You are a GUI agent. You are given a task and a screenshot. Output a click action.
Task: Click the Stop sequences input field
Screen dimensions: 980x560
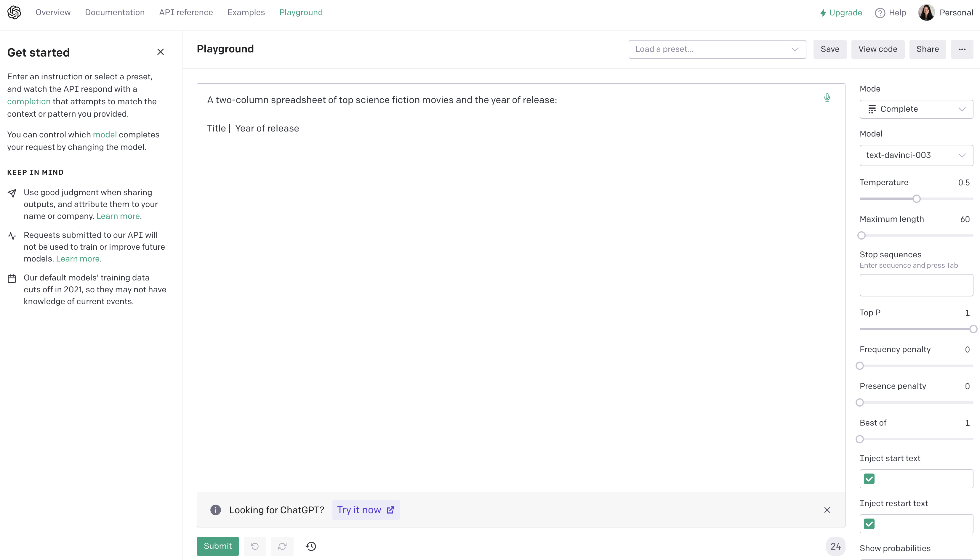tap(916, 284)
